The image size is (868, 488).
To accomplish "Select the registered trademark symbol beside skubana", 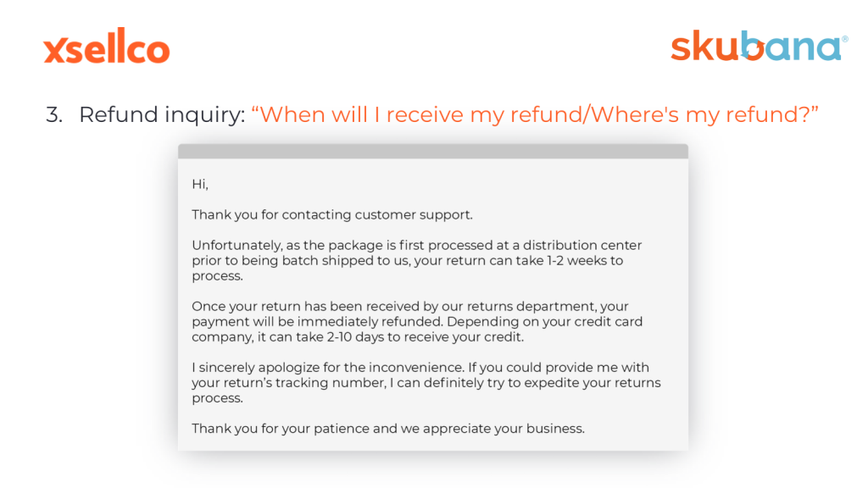I will [x=845, y=39].
